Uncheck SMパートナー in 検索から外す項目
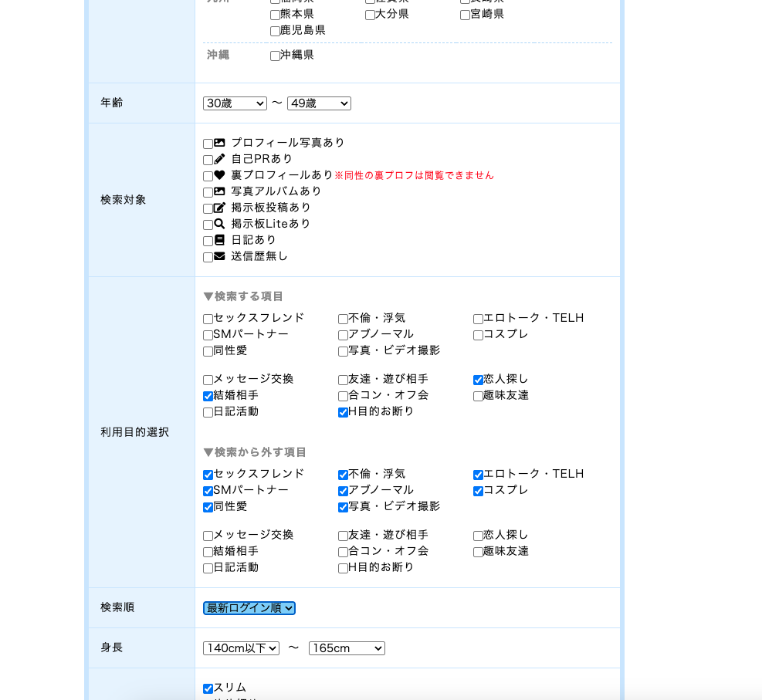This screenshot has height=700, width=762. click(x=208, y=491)
